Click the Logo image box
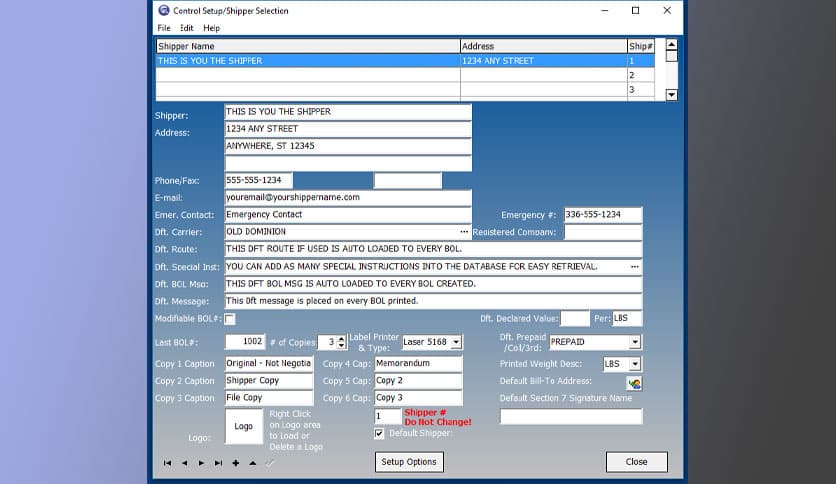 (243, 426)
